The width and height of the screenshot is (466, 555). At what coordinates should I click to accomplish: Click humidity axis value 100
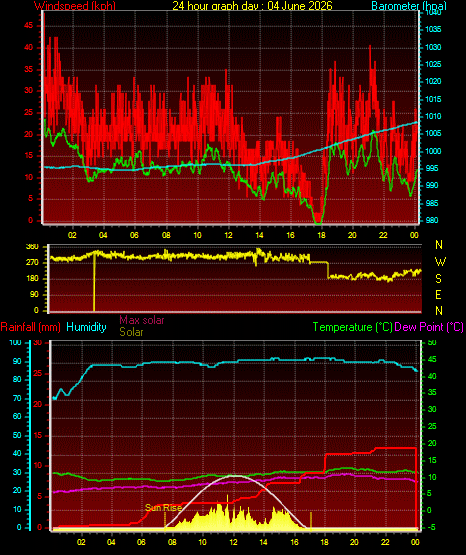(15, 343)
